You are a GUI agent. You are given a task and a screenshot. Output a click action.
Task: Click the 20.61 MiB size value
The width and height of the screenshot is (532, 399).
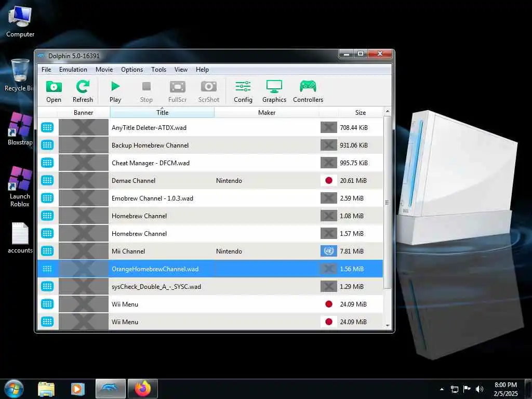(353, 180)
